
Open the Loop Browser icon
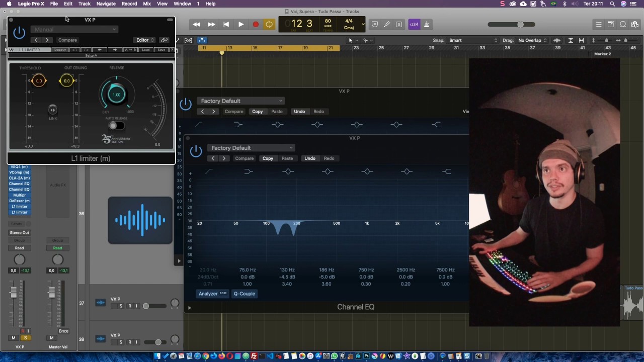(623, 24)
